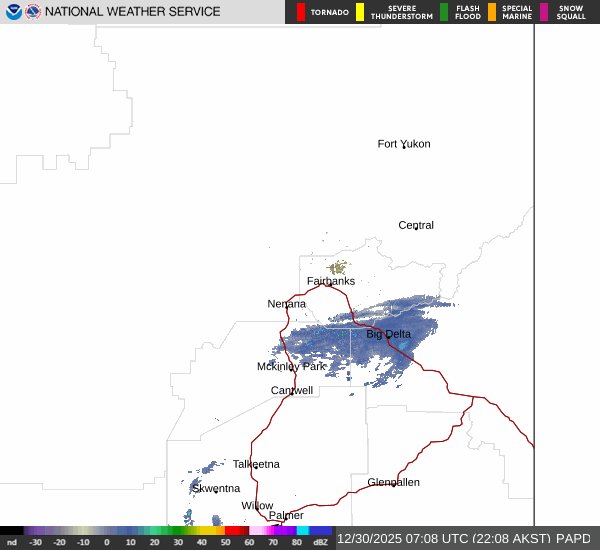Image resolution: width=600 pixels, height=550 pixels.
Task: Click the Glennallen city label
Action: (393, 482)
